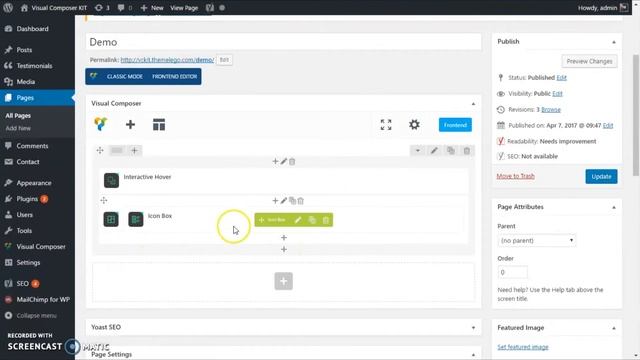The image size is (640, 360).
Task: Edit the Status: Published setting
Action: [562, 78]
